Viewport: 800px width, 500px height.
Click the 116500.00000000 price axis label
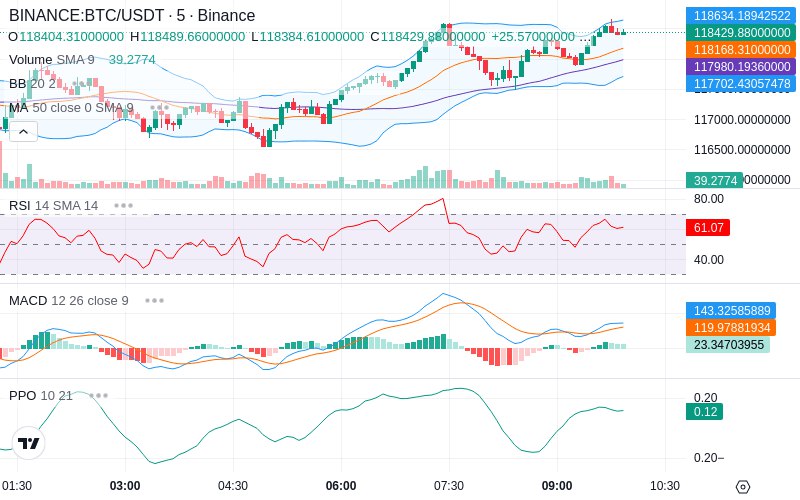coord(742,150)
